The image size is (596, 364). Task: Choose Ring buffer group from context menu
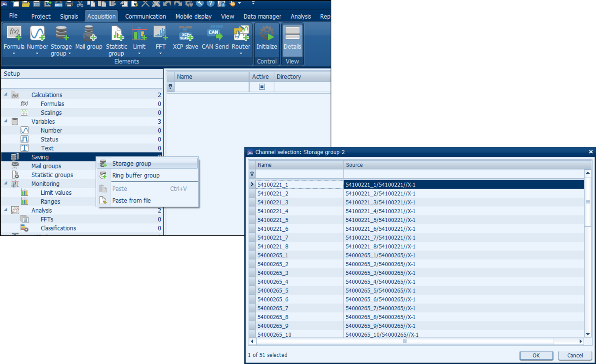point(136,175)
